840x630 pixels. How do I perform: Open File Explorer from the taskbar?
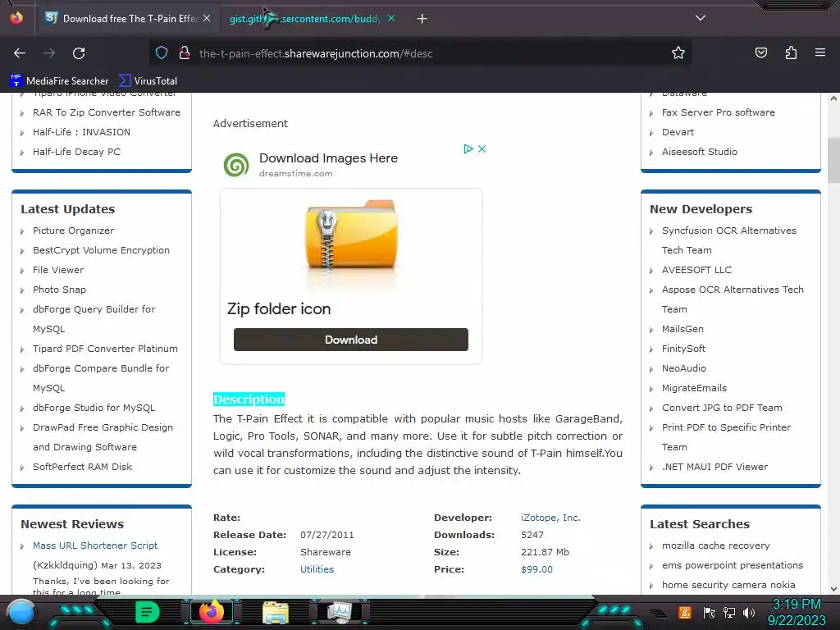tap(276, 612)
